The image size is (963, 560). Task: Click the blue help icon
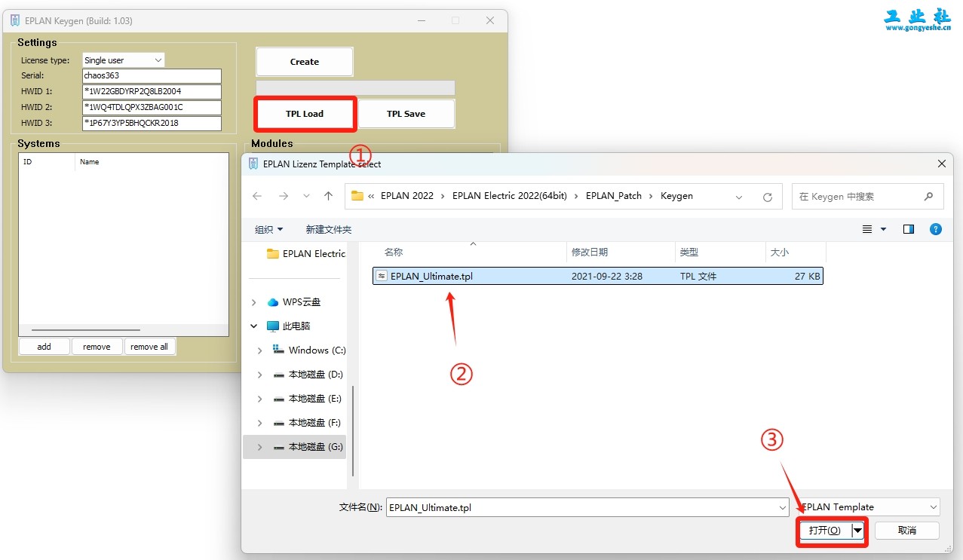click(936, 229)
